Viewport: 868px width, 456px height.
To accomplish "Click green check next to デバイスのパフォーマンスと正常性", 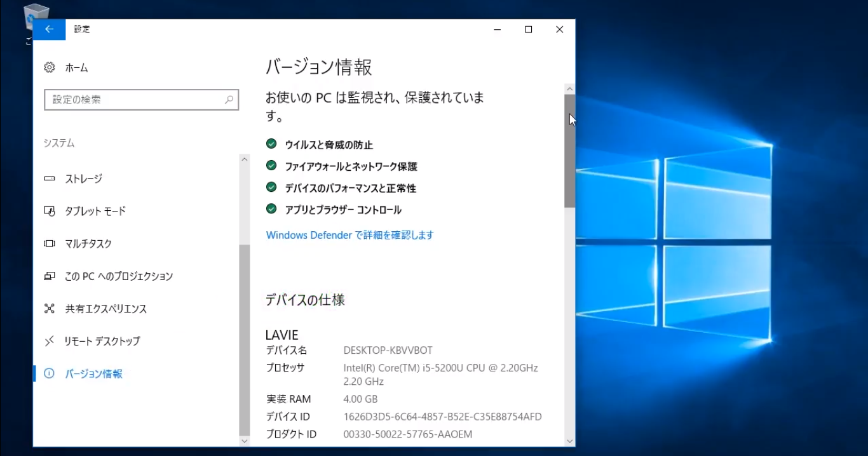I will pos(271,187).
